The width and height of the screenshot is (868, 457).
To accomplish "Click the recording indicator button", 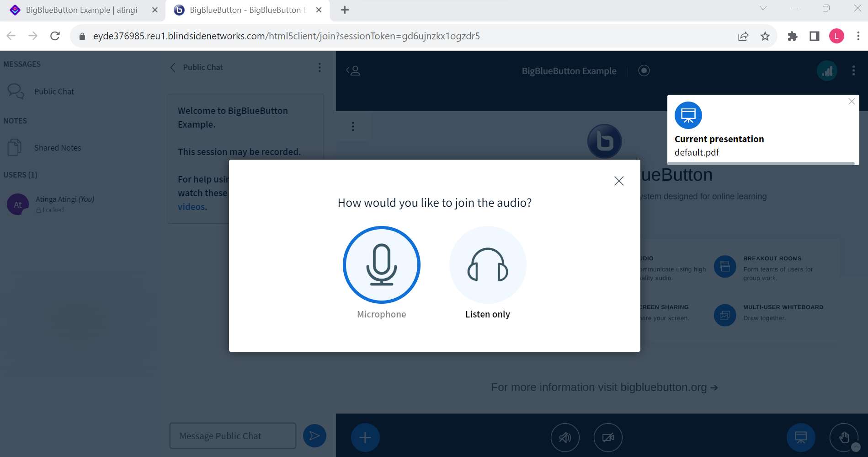I will coord(644,70).
